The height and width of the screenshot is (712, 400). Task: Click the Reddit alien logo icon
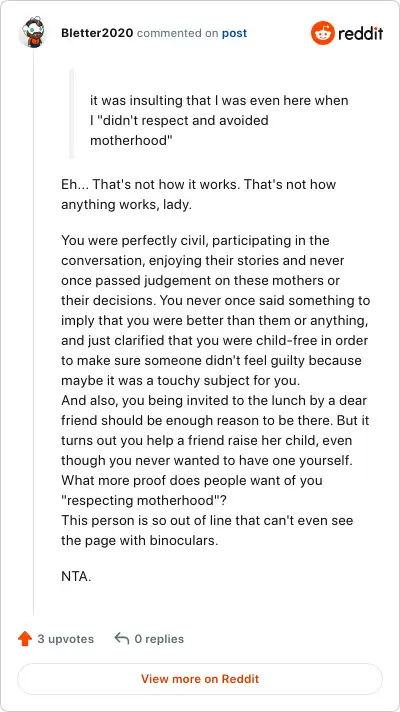323,33
